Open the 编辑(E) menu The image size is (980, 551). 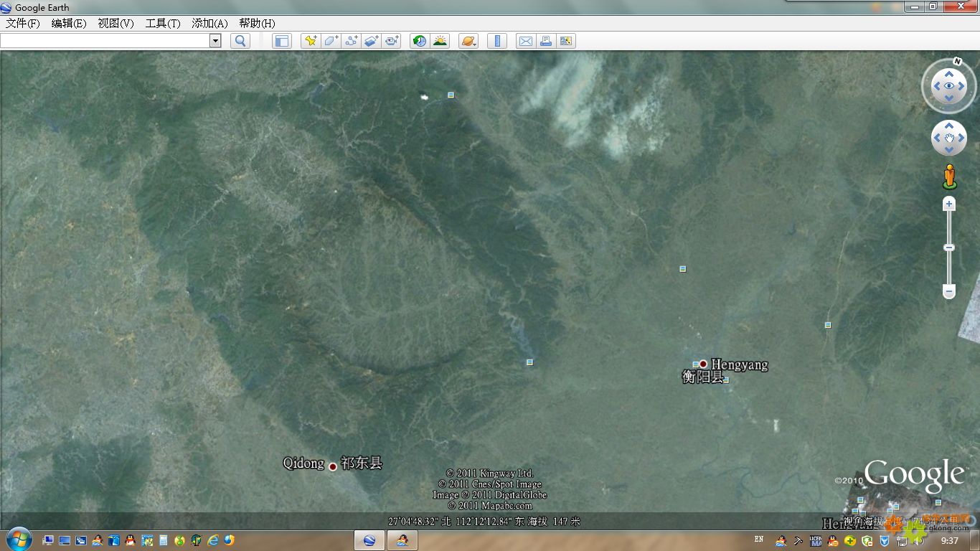(69, 23)
